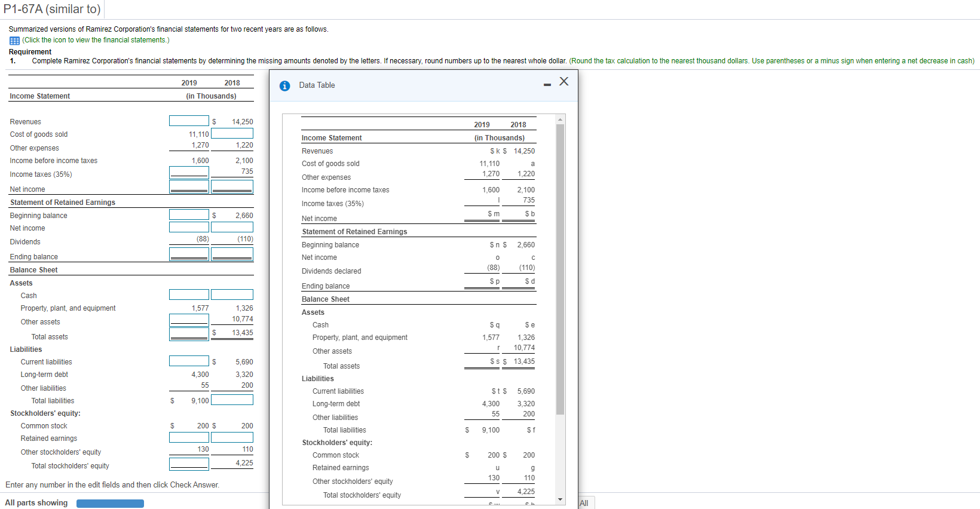Click the 2019 Total stockholders' equity field

(x=189, y=464)
